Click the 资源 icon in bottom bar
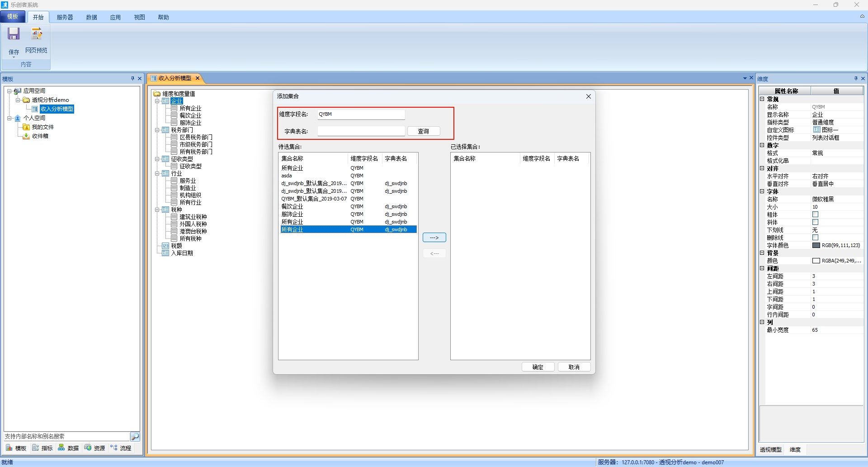The image size is (868, 467). point(88,448)
